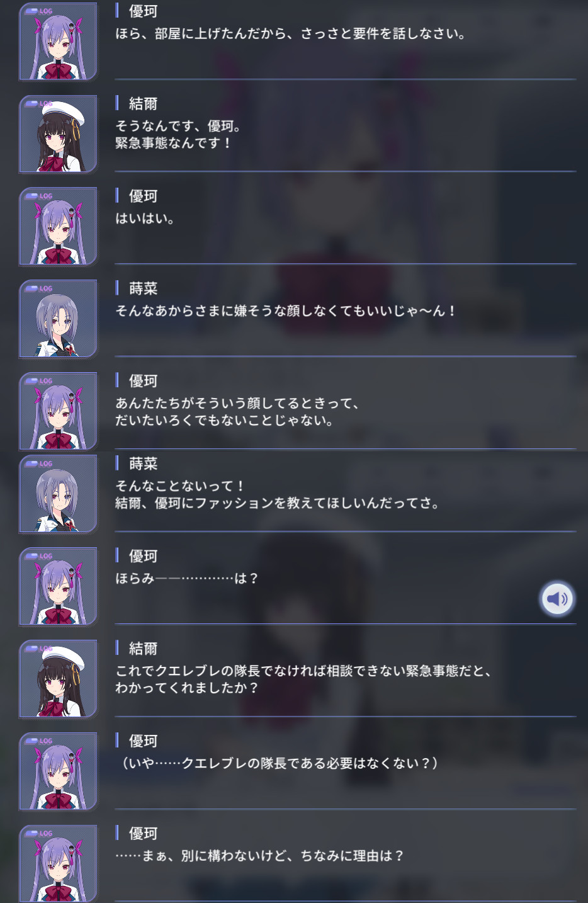Select the line 「ほらみ——…………は?」
588x903 pixels.
click(x=187, y=578)
